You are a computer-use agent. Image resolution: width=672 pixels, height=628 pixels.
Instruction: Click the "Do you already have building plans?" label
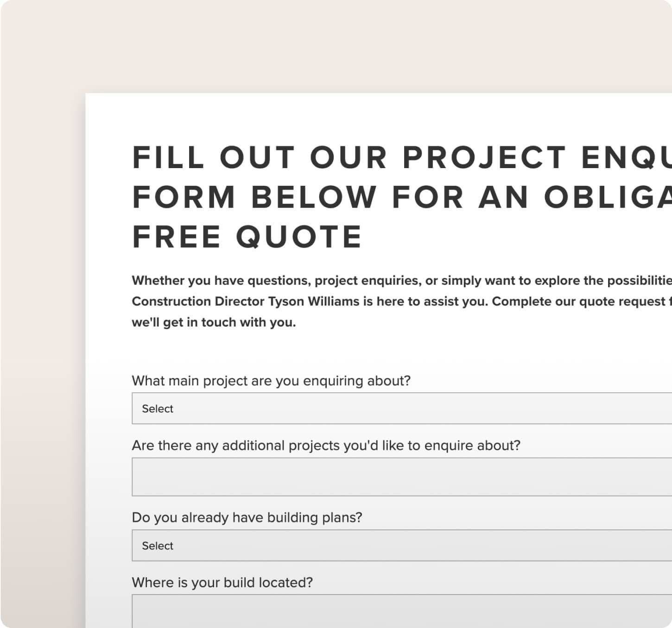(x=247, y=517)
